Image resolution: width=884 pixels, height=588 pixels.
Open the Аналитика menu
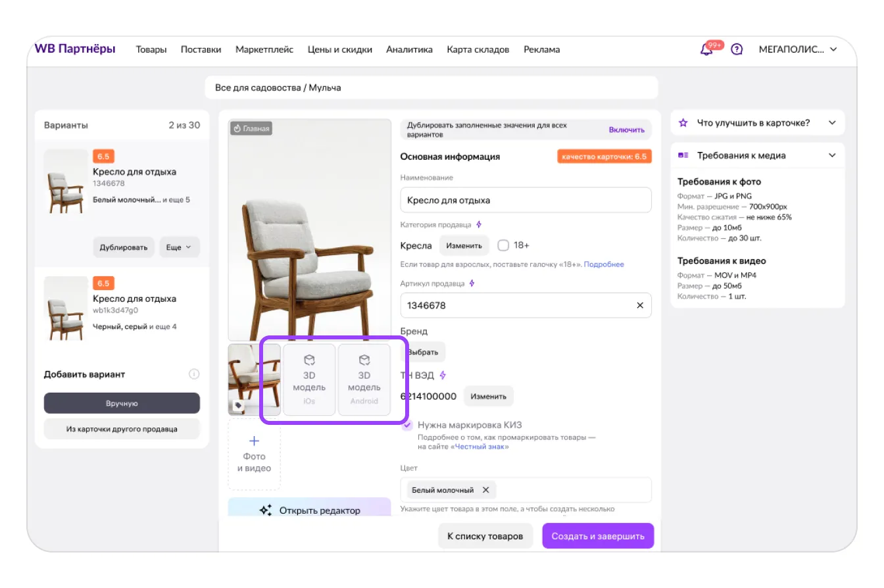click(409, 49)
